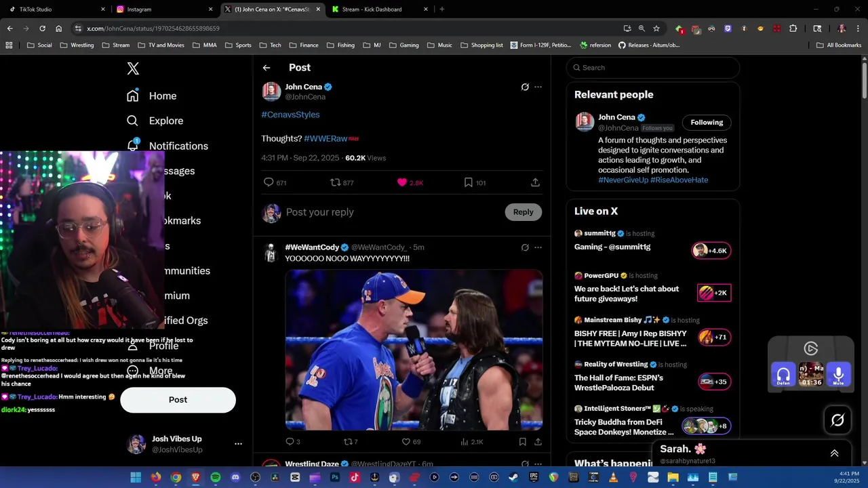Viewport: 868px width, 488px height.
Task: Open Home in the X sidebar
Action: [x=151, y=96]
